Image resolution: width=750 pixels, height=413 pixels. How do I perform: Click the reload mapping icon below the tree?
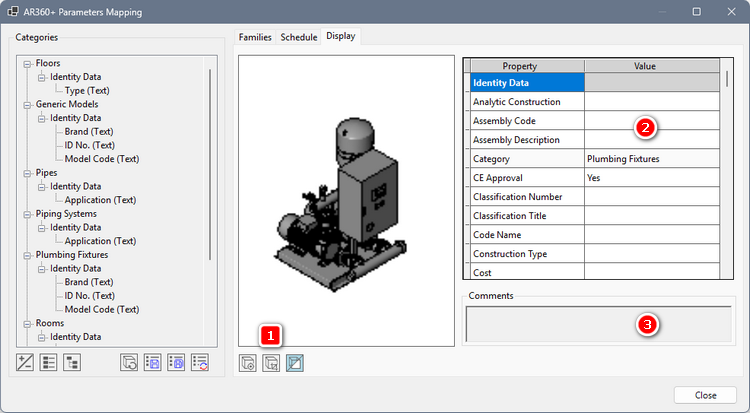(x=129, y=362)
